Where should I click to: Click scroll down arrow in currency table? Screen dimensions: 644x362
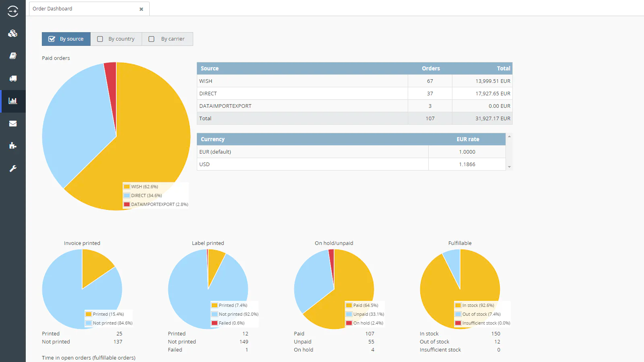point(509,167)
